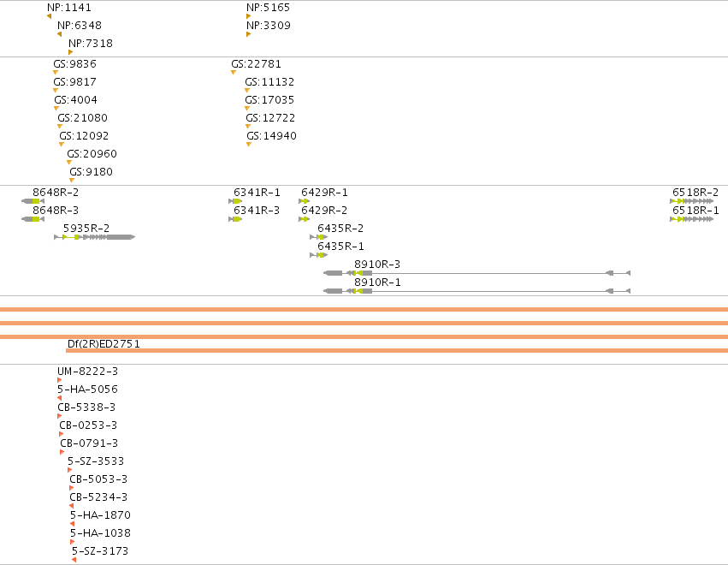Open the GS:12722 feature label
728x565 pixels.
[x=270, y=117]
